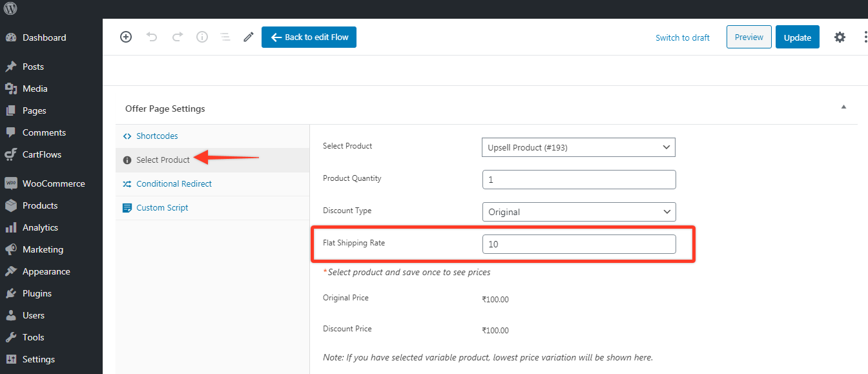Click the Tools wrench icon
Image resolution: width=868 pixels, height=374 pixels.
(10, 337)
